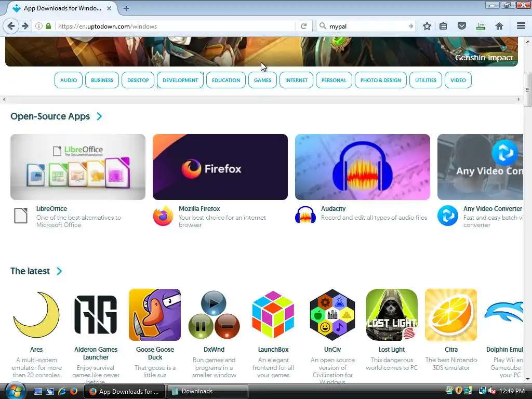Screen dimensions: 532x399
Task: Select the PERSONAL category
Action: point(334,80)
